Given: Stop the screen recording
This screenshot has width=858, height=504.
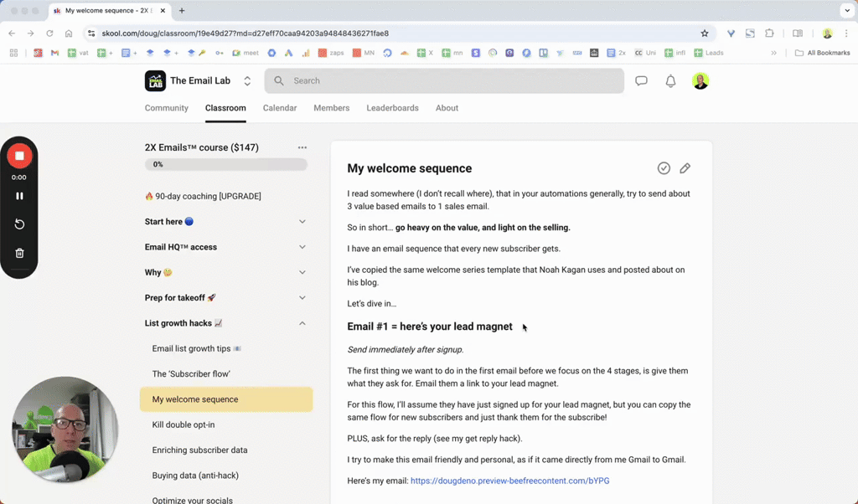Looking at the screenshot, I should point(19,156).
